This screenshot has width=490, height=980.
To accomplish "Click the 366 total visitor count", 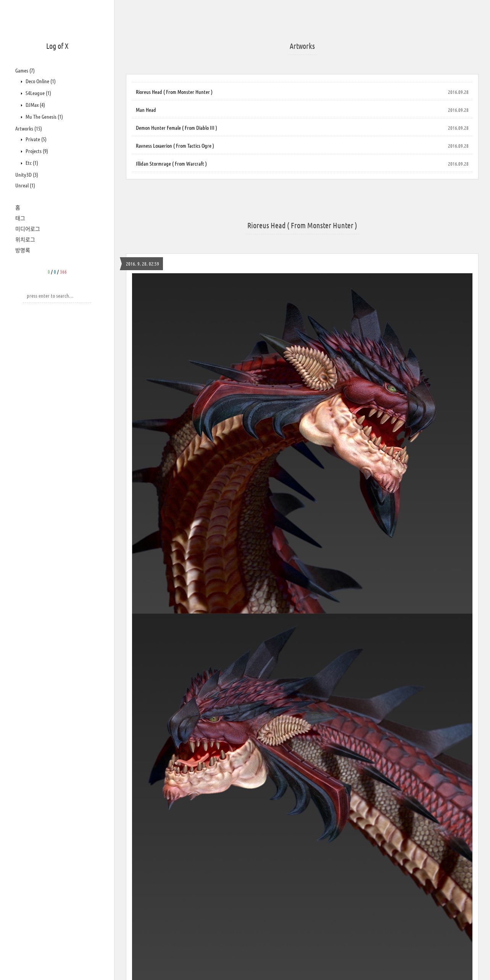I will coord(63,272).
